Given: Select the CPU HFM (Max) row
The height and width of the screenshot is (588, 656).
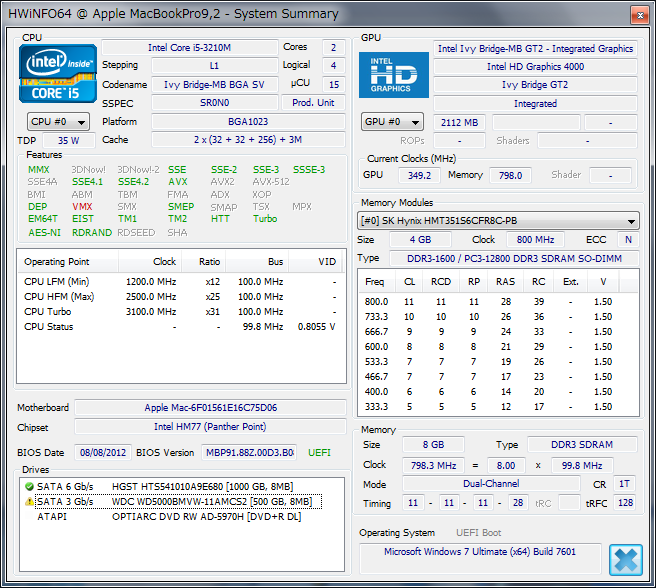Looking at the screenshot, I should click(x=180, y=297).
